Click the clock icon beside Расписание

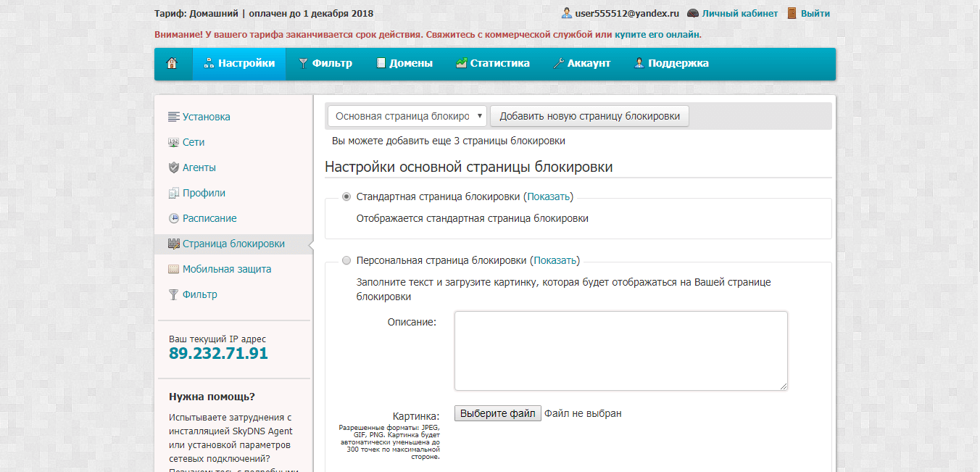173,219
